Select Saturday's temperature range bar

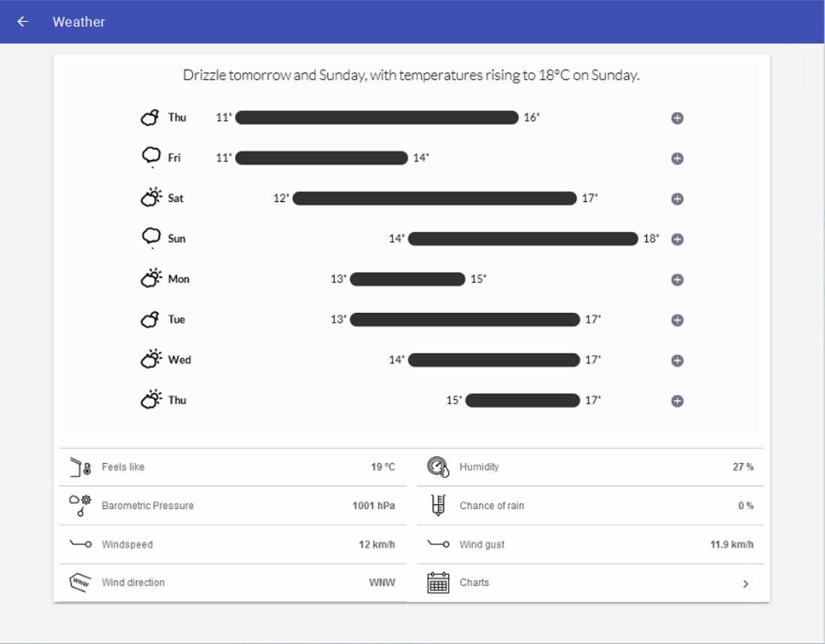click(x=434, y=198)
